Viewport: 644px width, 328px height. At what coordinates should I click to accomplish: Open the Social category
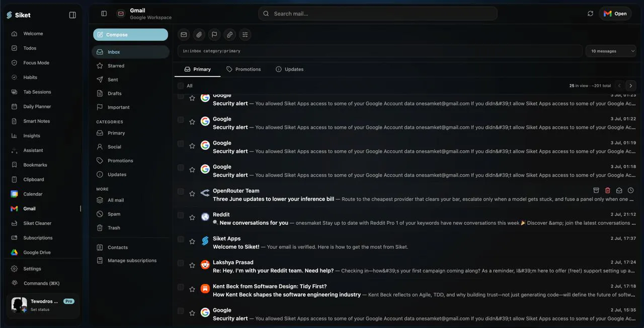130,147
